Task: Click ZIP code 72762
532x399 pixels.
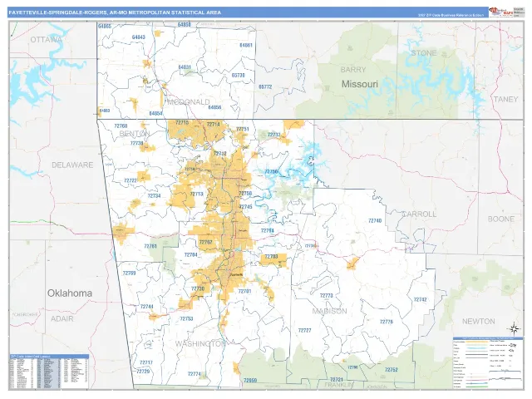Action: (x=205, y=242)
